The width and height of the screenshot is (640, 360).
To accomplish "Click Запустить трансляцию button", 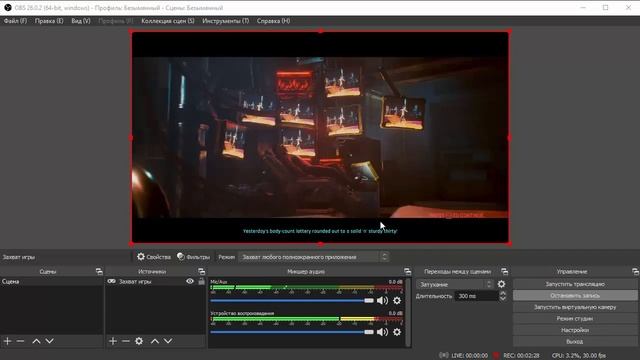I will point(575,284).
